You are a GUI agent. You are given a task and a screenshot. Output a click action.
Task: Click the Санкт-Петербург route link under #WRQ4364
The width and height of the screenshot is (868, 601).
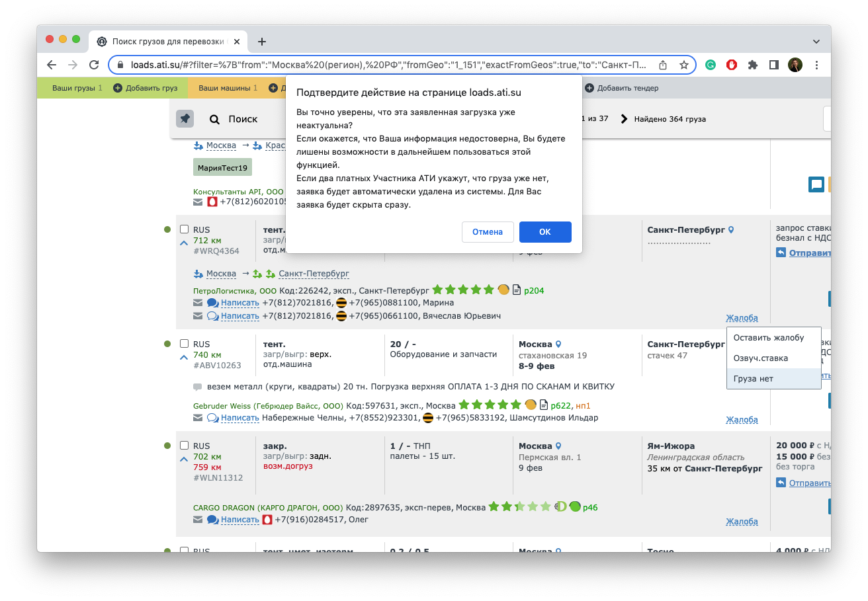[x=314, y=274]
